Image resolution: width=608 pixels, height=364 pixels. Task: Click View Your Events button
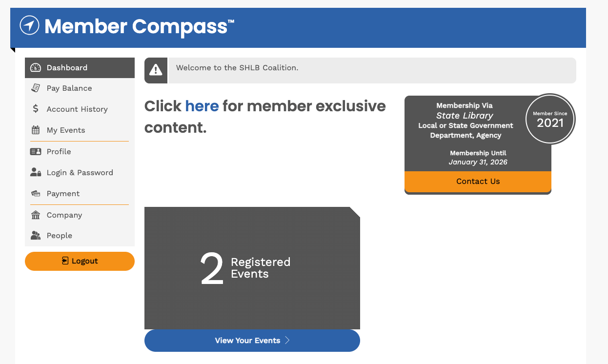point(252,341)
